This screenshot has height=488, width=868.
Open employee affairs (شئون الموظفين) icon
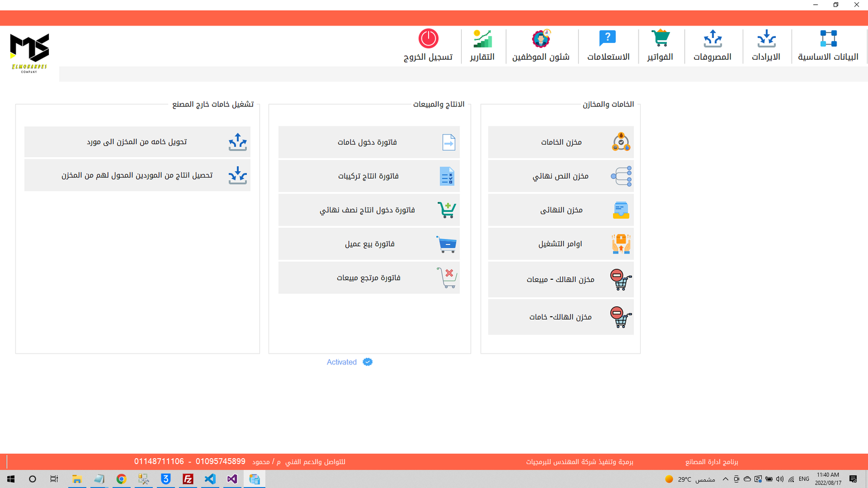[x=540, y=39]
